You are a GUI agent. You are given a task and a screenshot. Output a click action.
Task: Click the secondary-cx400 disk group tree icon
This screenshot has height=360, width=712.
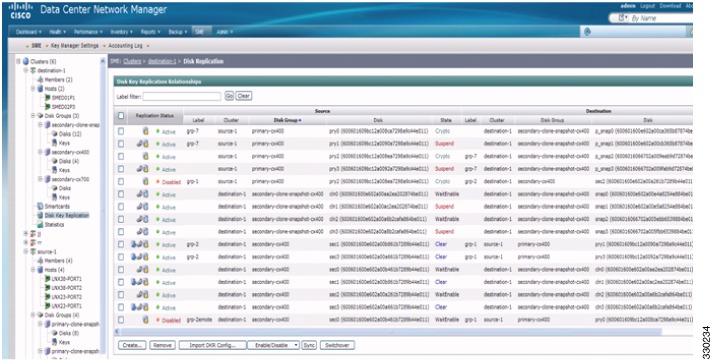(x=48, y=152)
